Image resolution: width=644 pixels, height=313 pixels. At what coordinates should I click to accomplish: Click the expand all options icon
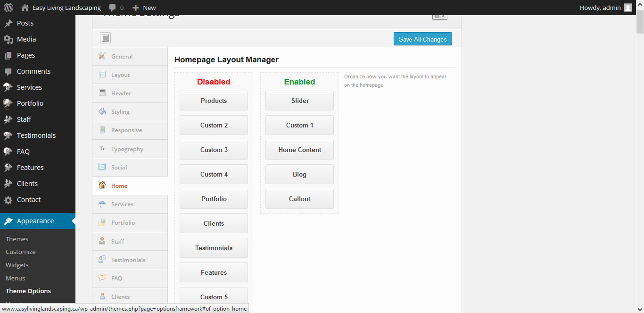tap(105, 38)
